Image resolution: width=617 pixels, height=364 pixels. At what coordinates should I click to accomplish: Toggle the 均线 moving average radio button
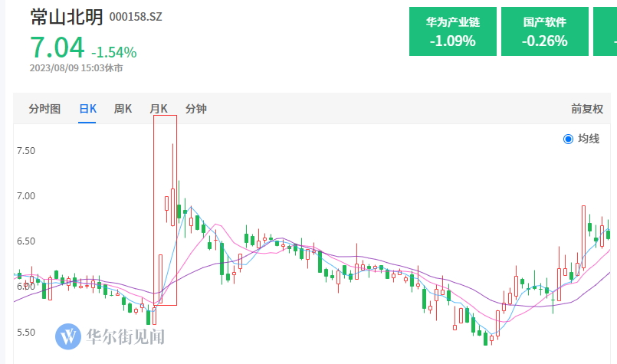coord(568,139)
